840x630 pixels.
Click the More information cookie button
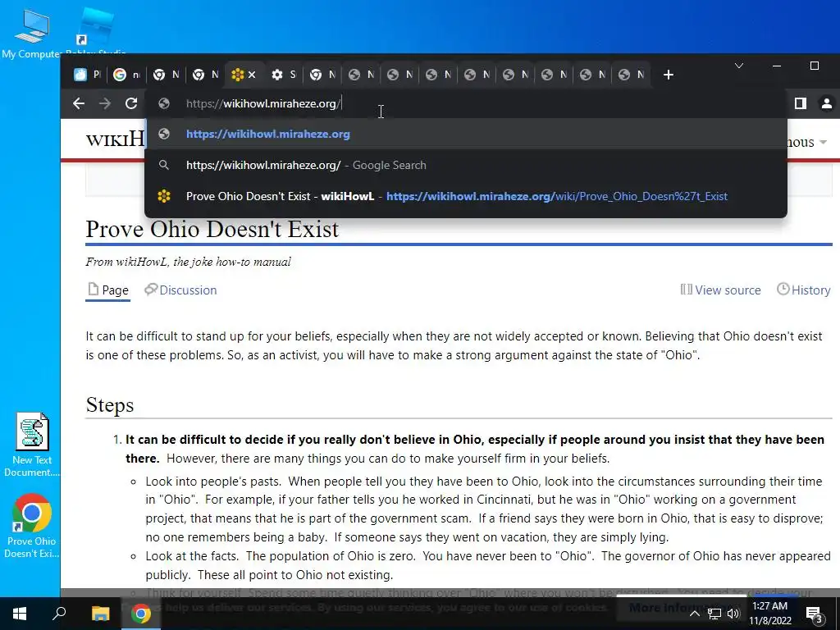(680, 608)
